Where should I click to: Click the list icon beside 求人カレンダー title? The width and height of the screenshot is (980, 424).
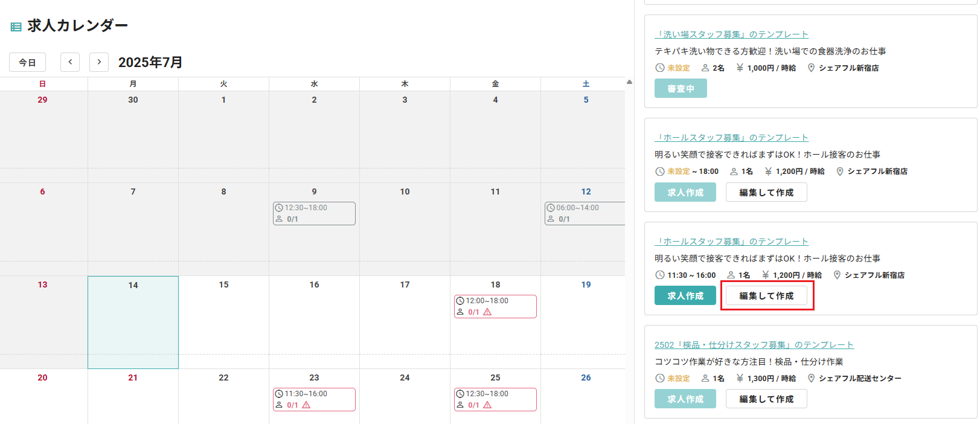click(16, 27)
